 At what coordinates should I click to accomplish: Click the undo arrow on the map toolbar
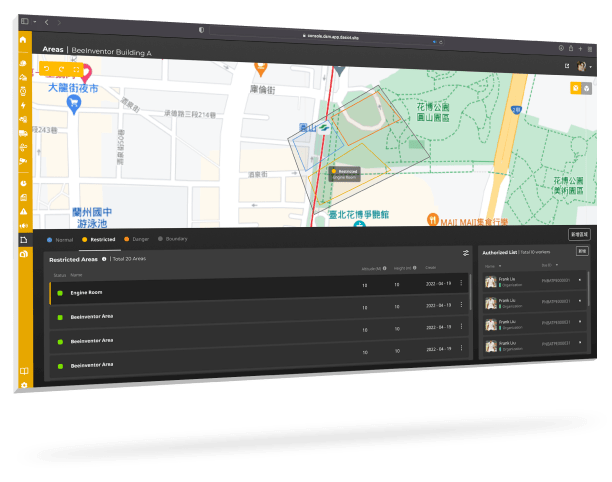click(47, 69)
